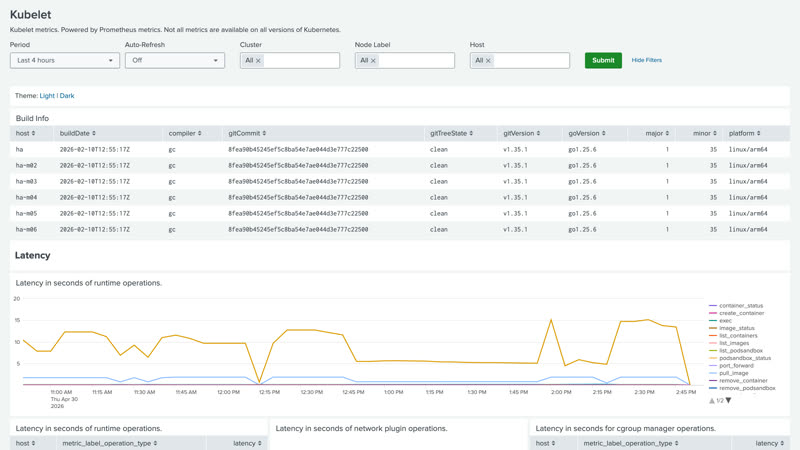This screenshot has height=450, width=800.
Task: Click the 2:00 PM spike on latency chart
Action: tap(551, 320)
